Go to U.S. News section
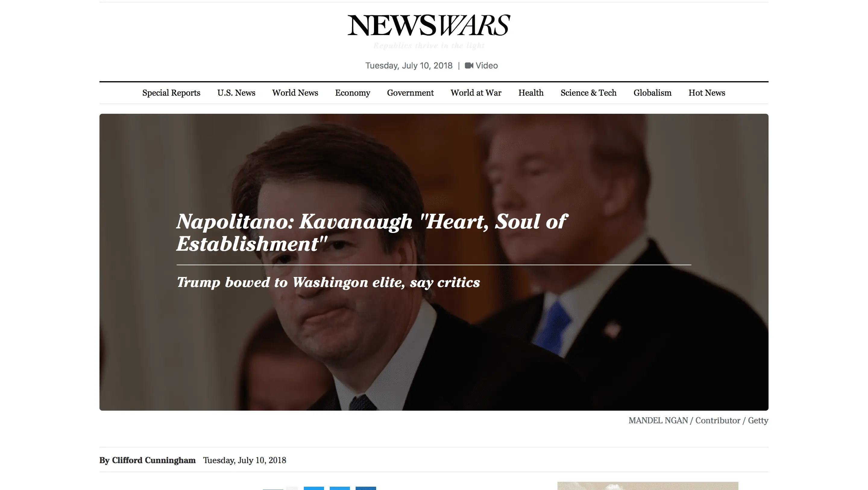The height and width of the screenshot is (490, 868). pos(236,93)
